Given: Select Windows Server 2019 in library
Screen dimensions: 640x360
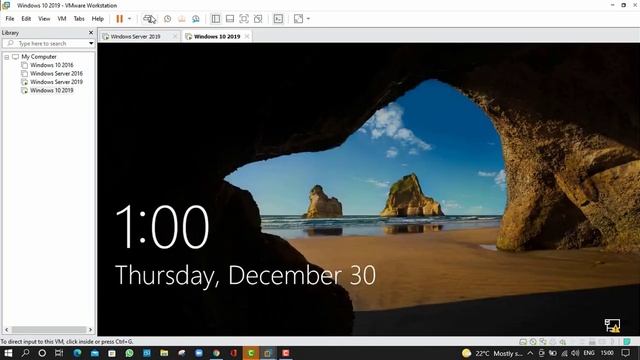Looking at the screenshot, I should [56, 82].
